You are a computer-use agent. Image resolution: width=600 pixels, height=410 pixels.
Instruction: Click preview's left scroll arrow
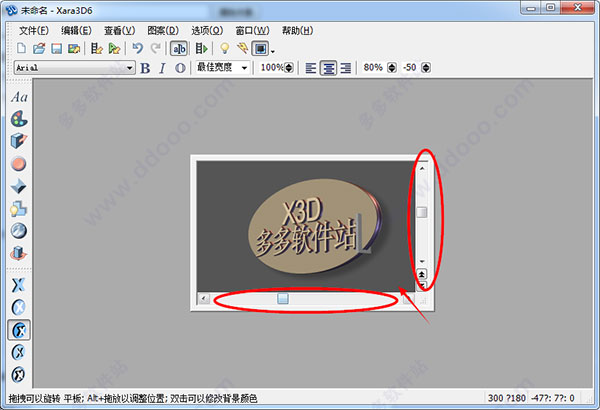point(204,298)
